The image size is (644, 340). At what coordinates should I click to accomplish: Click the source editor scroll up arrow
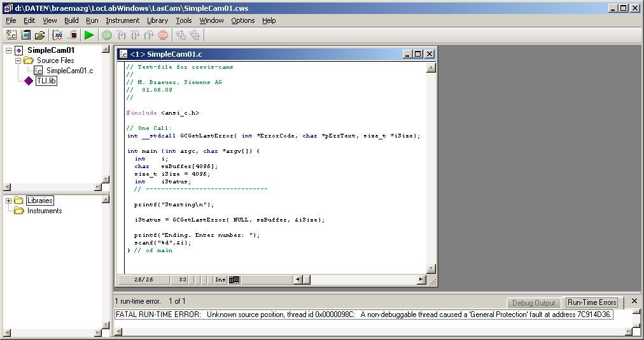pyautogui.click(x=431, y=68)
